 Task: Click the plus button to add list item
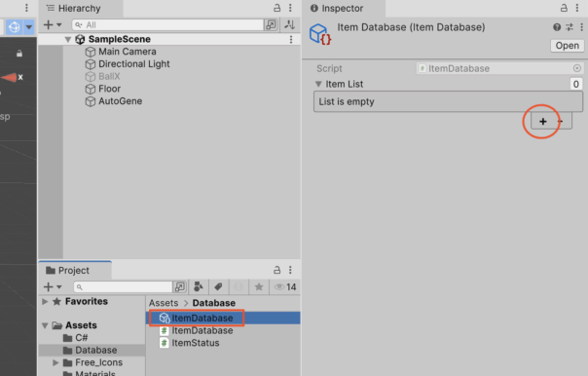click(542, 121)
